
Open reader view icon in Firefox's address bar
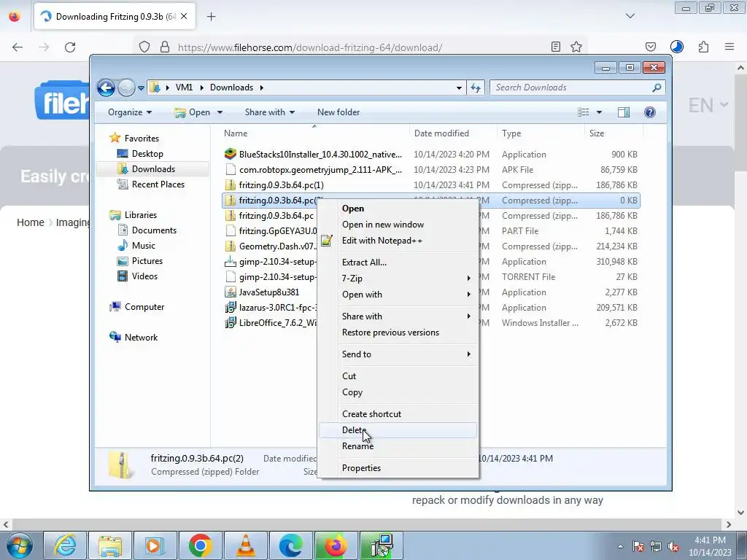(555, 47)
